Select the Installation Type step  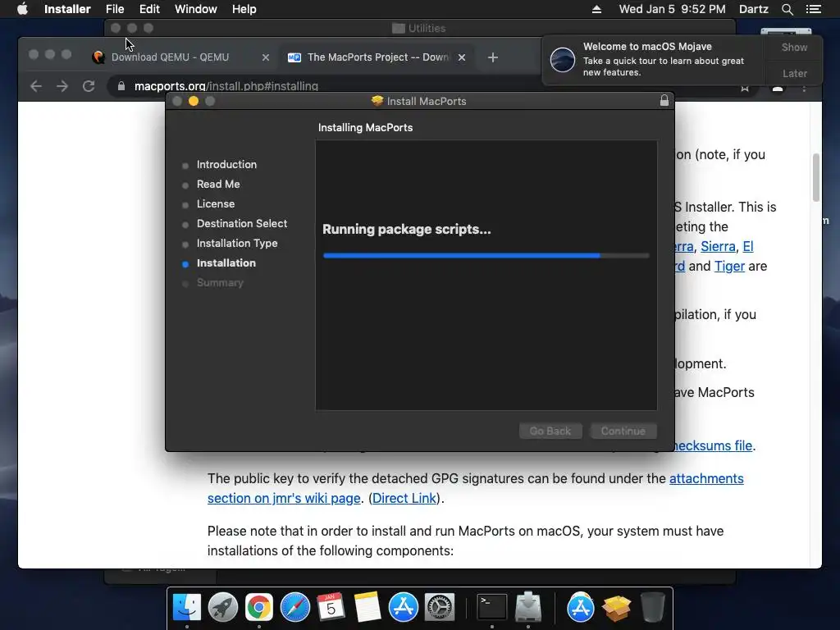pyautogui.click(x=237, y=243)
